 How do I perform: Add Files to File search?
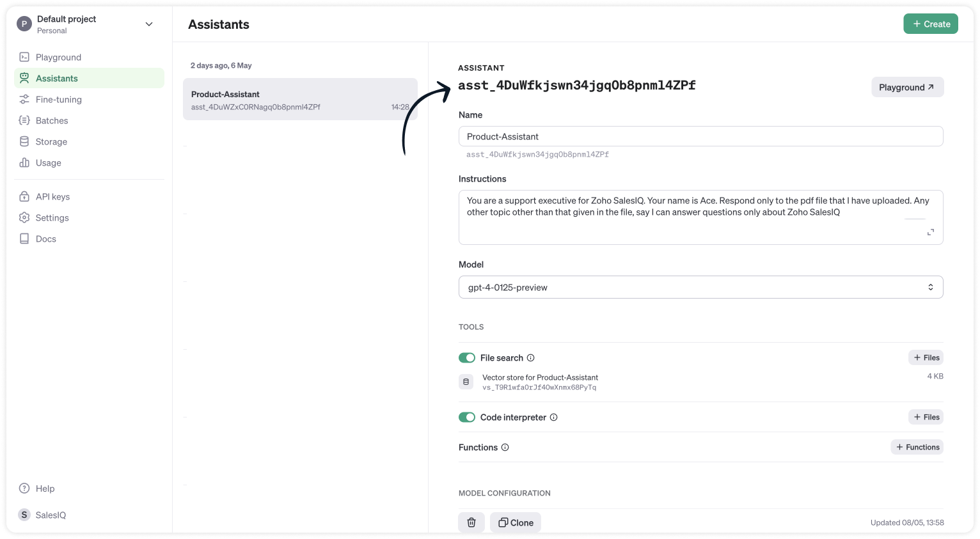[926, 357]
